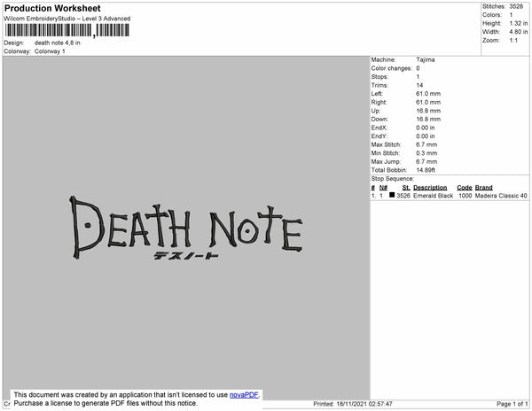Click the Stop Sequence label
This screenshot has width=532, height=411.
click(x=392, y=179)
